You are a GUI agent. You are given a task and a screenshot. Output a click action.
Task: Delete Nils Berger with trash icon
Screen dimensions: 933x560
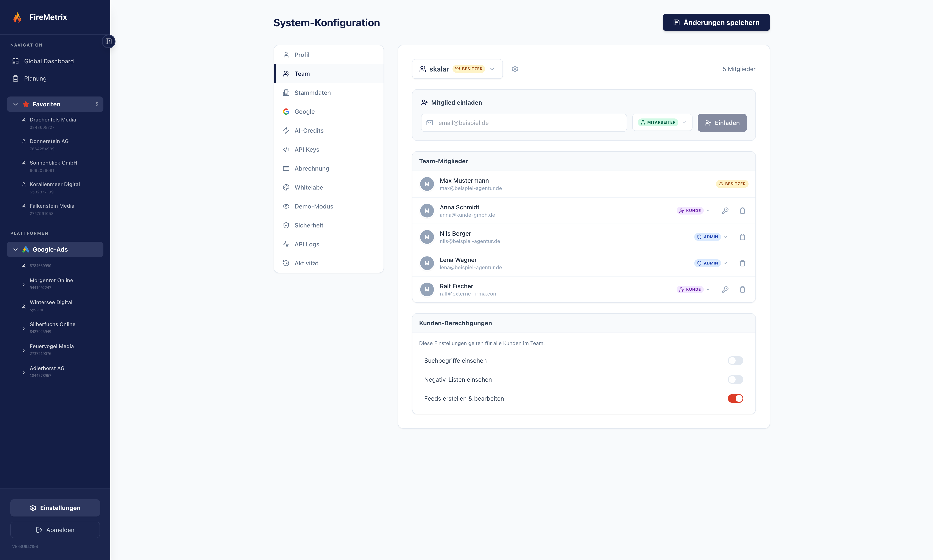742,237
